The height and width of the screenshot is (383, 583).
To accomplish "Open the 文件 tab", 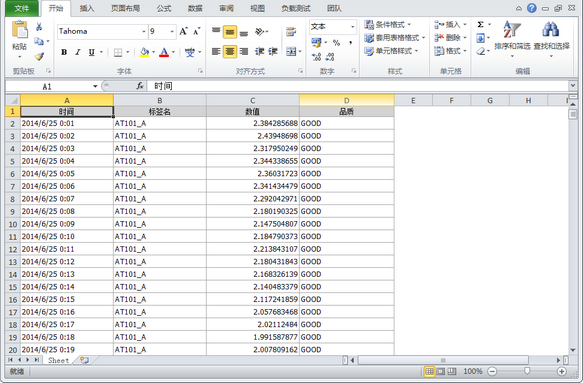I will coord(22,8).
